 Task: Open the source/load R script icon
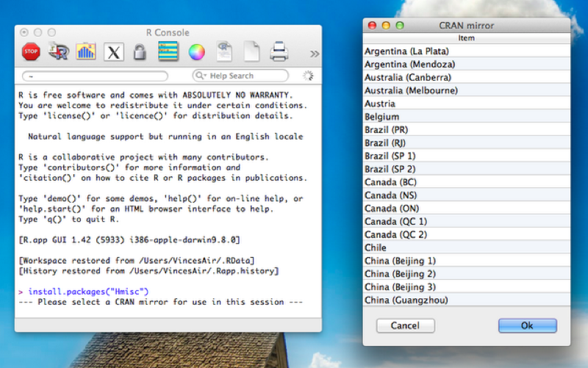click(x=59, y=51)
